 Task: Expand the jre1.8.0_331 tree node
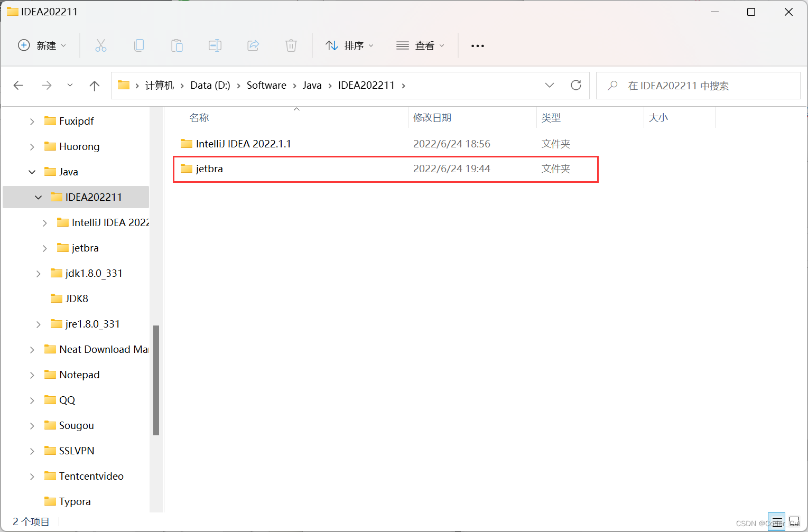click(39, 324)
